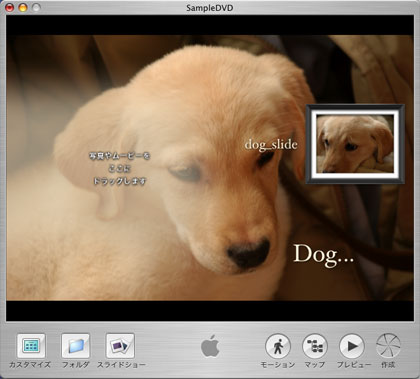The image size is (420, 379).
Task: Add a new Folder (フォルダ) to the menu
Action: pyautogui.click(x=75, y=346)
